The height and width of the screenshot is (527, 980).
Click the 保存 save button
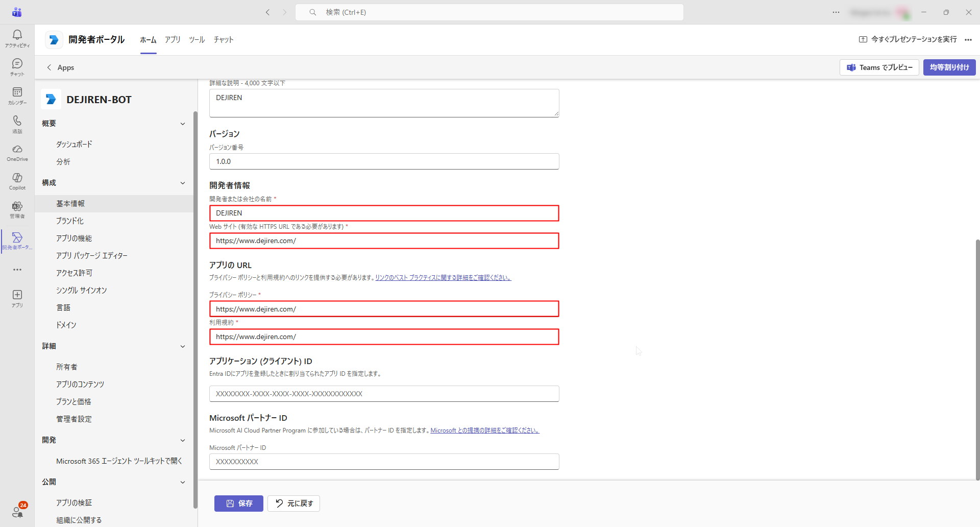click(x=239, y=504)
